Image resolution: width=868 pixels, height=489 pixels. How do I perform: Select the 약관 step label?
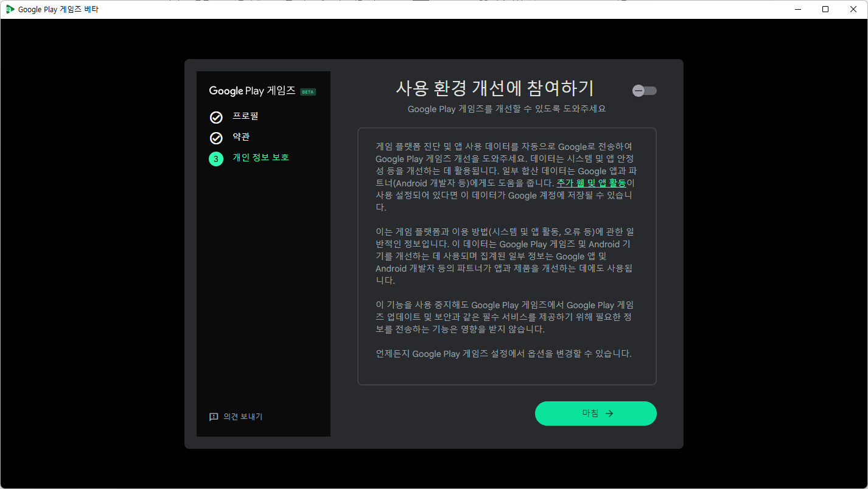coord(241,137)
